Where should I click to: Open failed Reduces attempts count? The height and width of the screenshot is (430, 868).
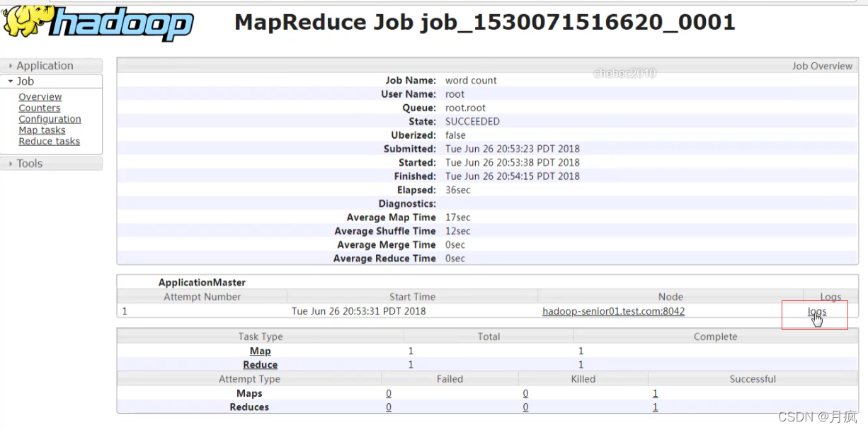[x=389, y=407]
